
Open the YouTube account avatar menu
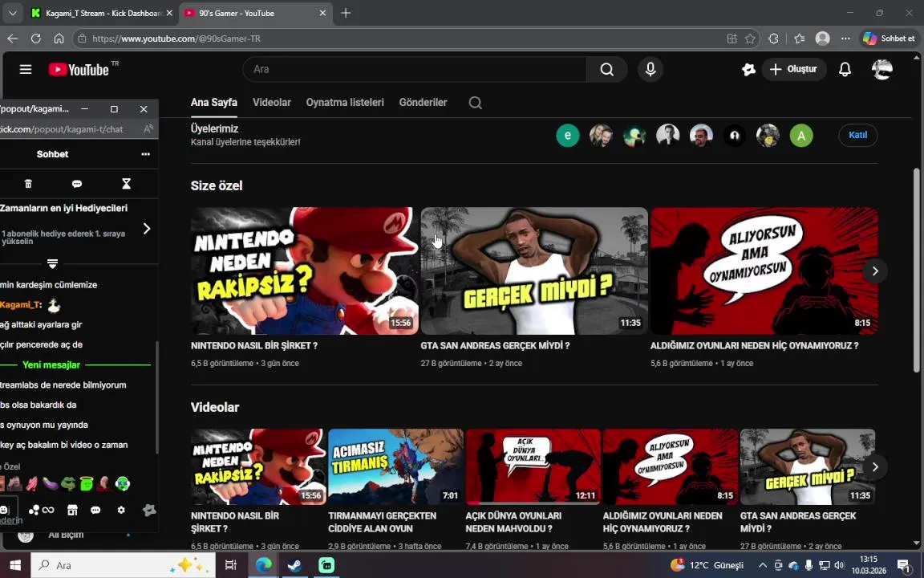(x=882, y=69)
